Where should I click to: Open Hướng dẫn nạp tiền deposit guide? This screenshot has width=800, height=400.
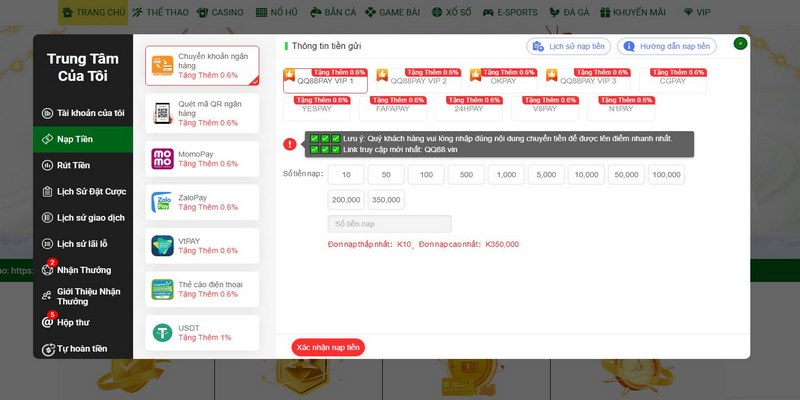667,46
